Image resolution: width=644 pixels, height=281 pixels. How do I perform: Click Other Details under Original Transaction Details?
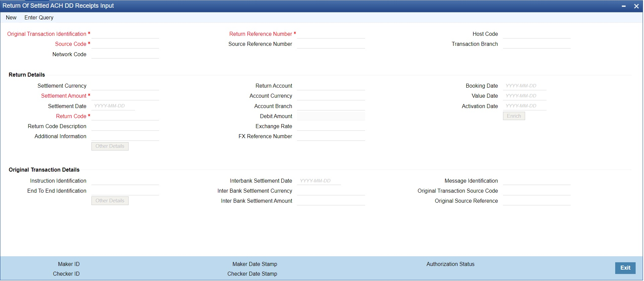[110, 201]
